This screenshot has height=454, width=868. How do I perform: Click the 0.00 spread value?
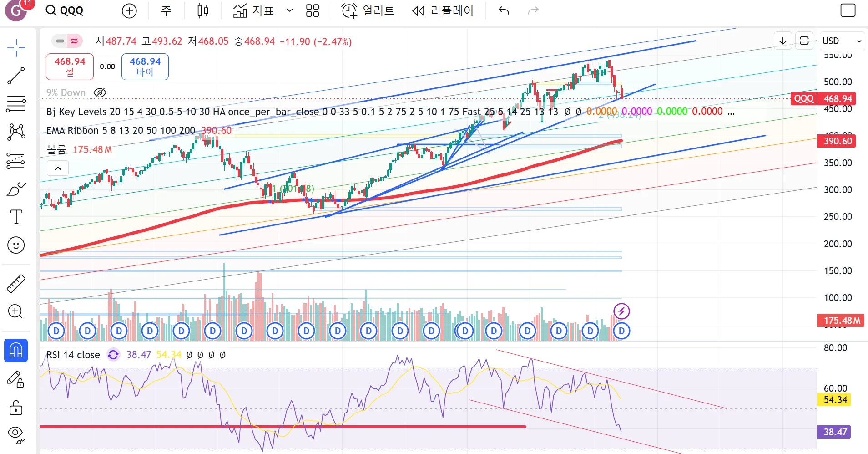(107, 66)
